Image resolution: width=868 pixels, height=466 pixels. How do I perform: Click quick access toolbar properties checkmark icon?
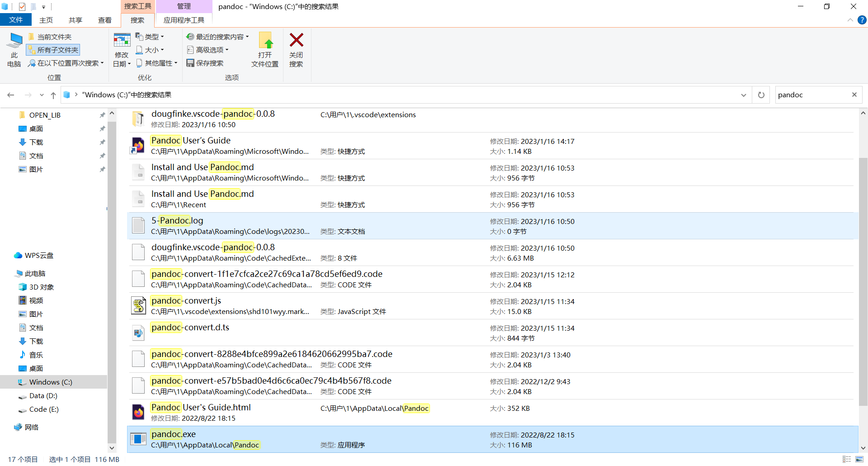coord(22,6)
